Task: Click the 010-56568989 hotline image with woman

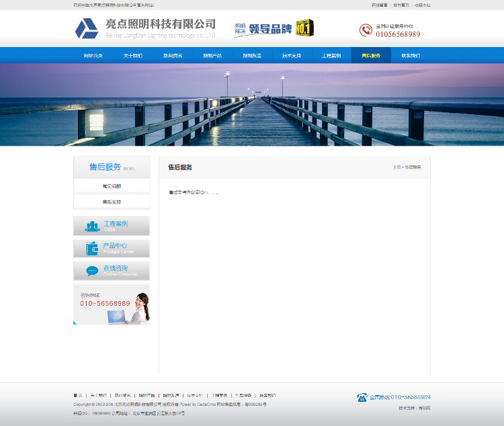Action: click(x=112, y=304)
